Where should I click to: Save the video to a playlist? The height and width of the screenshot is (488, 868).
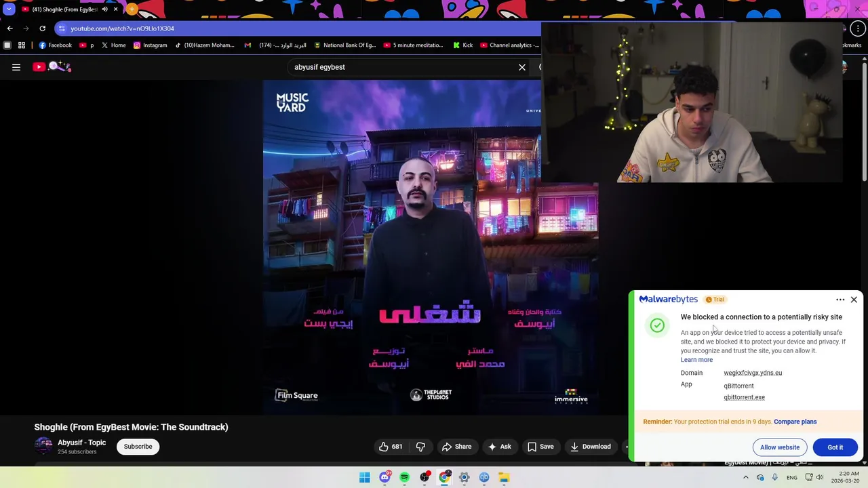click(540, 447)
